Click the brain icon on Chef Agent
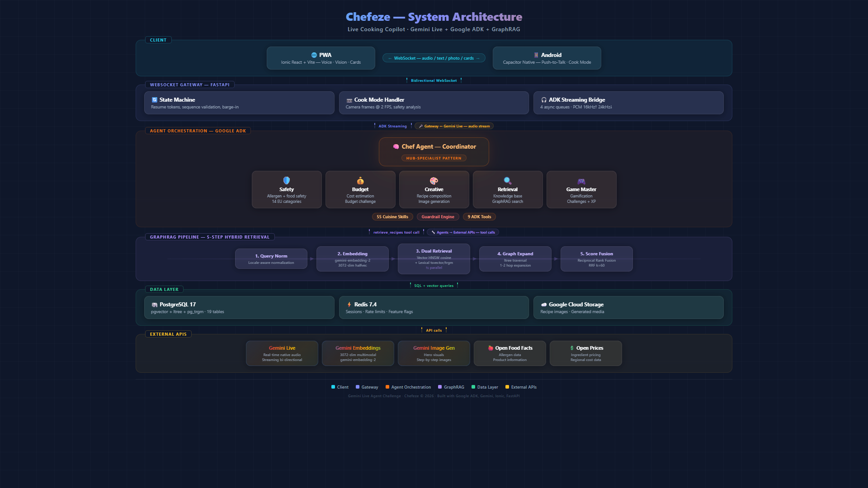Viewport: 868px width, 488px height. click(396, 147)
